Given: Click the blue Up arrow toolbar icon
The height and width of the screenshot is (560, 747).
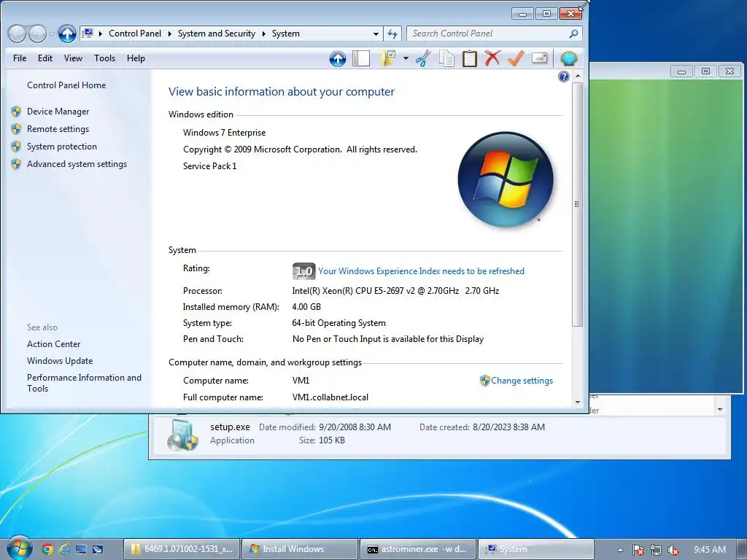Looking at the screenshot, I should click(x=338, y=58).
